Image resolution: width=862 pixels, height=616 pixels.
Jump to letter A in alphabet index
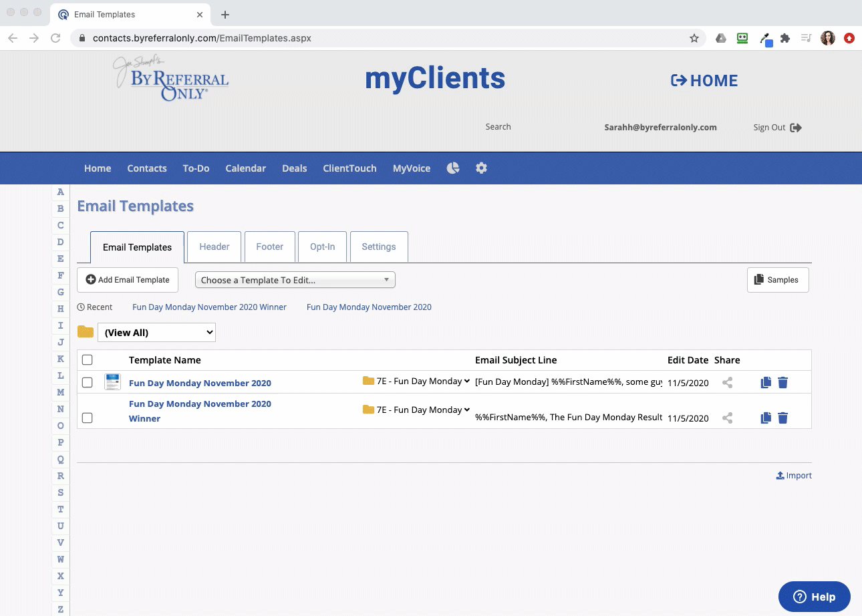coord(60,192)
